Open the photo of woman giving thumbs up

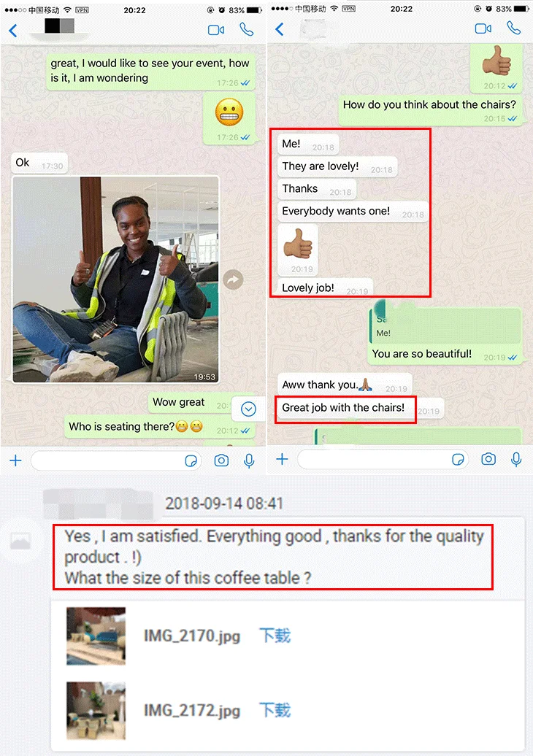point(116,279)
